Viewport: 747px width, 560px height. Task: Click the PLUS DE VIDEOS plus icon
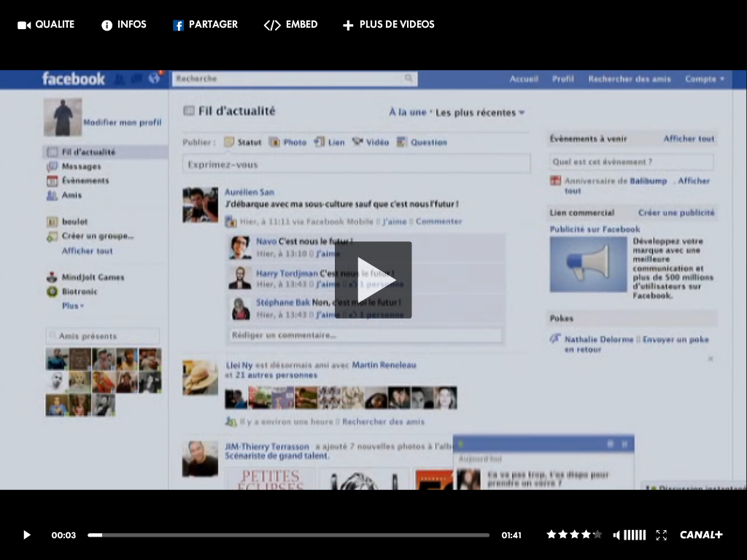348,26
